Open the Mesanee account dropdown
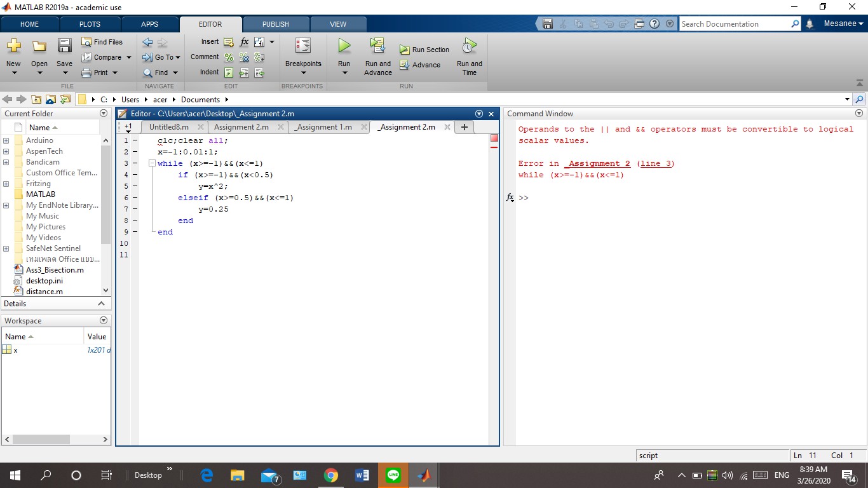868x488 pixels. [x=844, y=24]
